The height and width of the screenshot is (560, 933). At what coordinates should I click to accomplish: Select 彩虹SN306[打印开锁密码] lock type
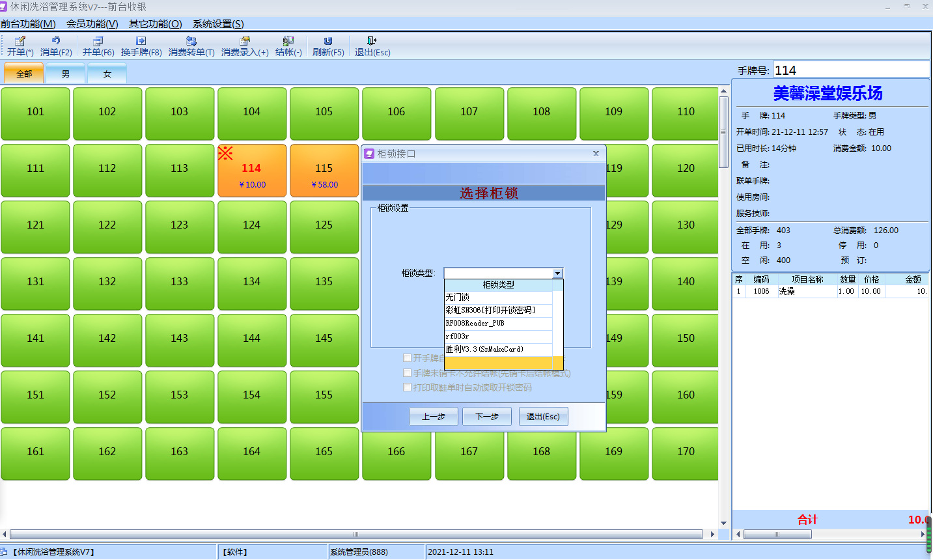pos(499,311)
